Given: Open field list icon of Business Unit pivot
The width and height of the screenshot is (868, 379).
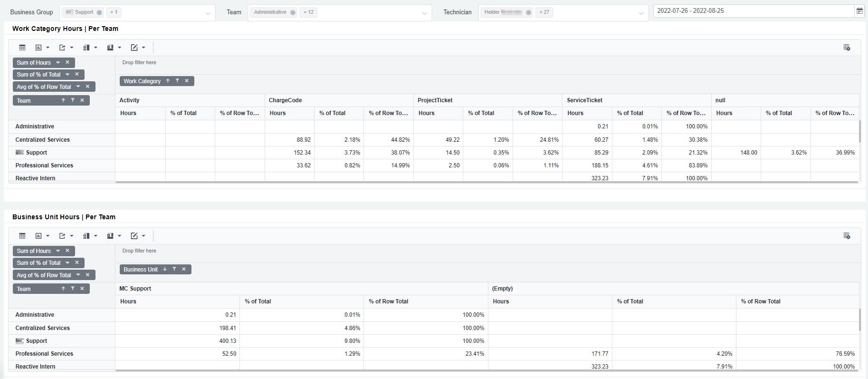Looking at the screenshot, I should tap(847, 236).
